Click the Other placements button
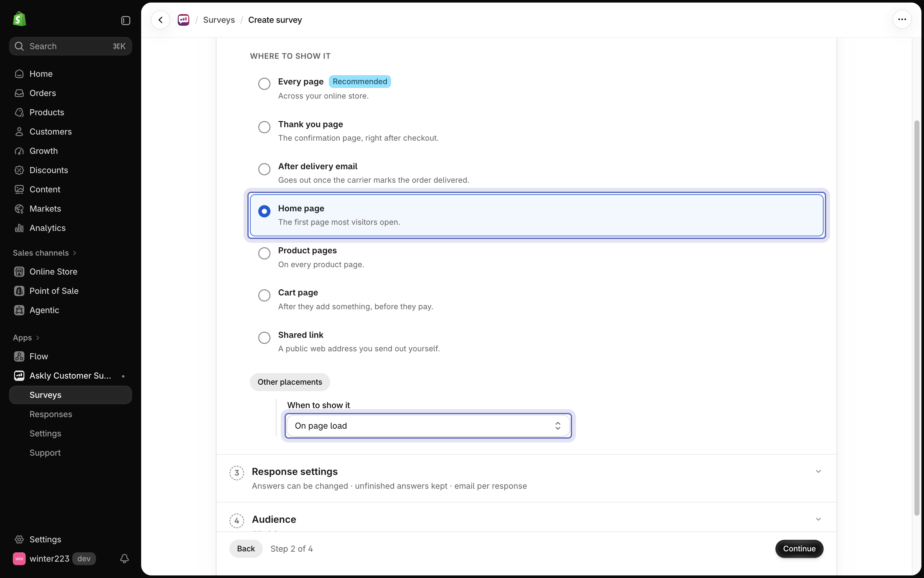Image resolution: width=924 pixels, height=578 pixels. [290, 382]
